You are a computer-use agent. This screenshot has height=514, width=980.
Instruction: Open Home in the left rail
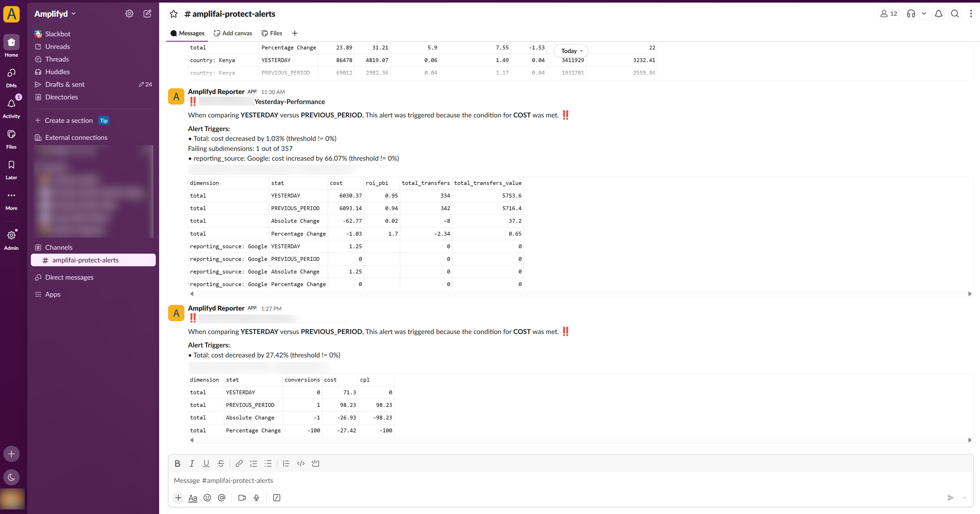(x=11, y=46)
